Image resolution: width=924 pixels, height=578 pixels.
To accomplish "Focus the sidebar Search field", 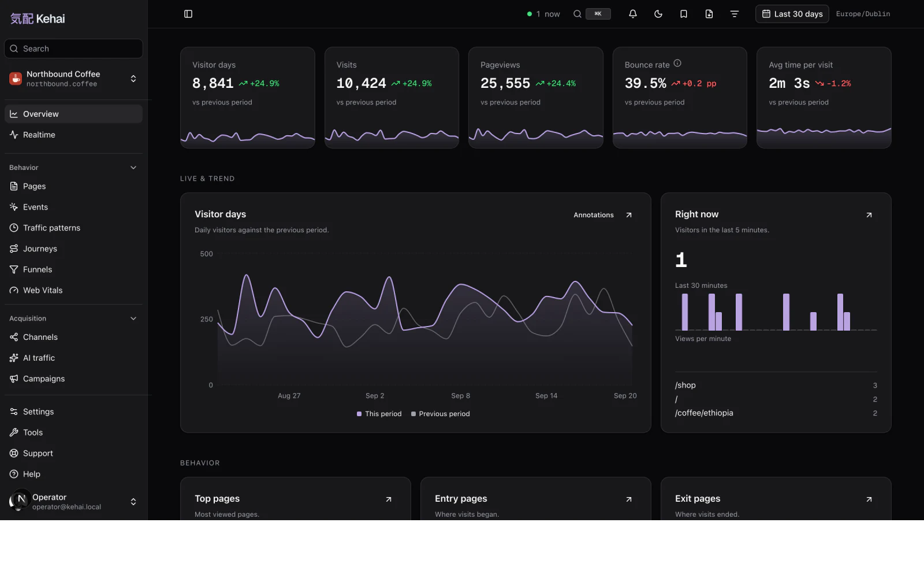I will [73, 49].
